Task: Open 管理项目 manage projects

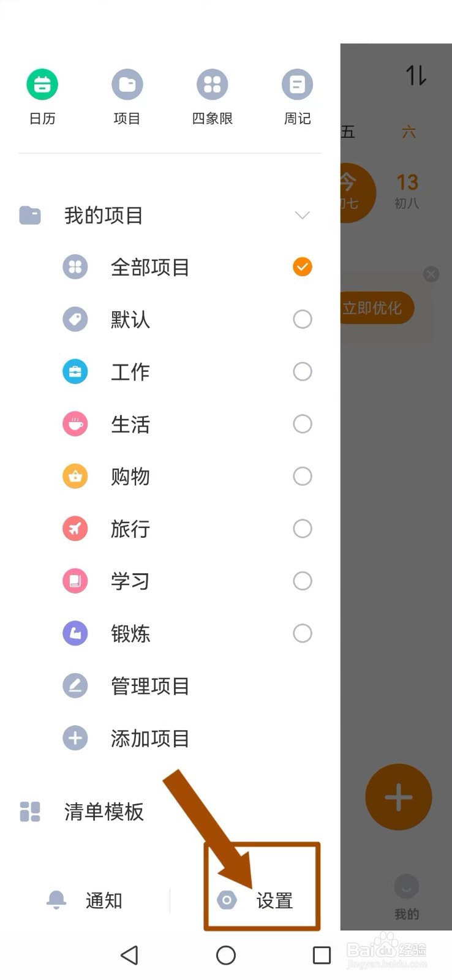Action: (149, 686)
